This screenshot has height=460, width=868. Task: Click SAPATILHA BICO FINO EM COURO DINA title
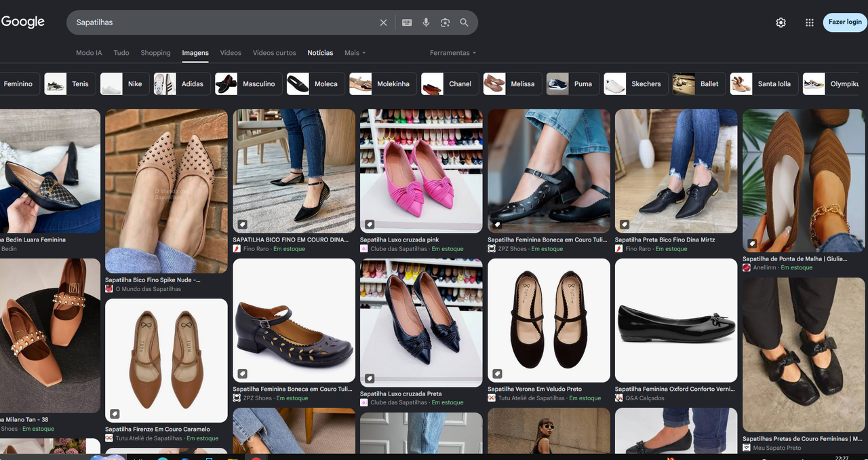pos(290,239)
